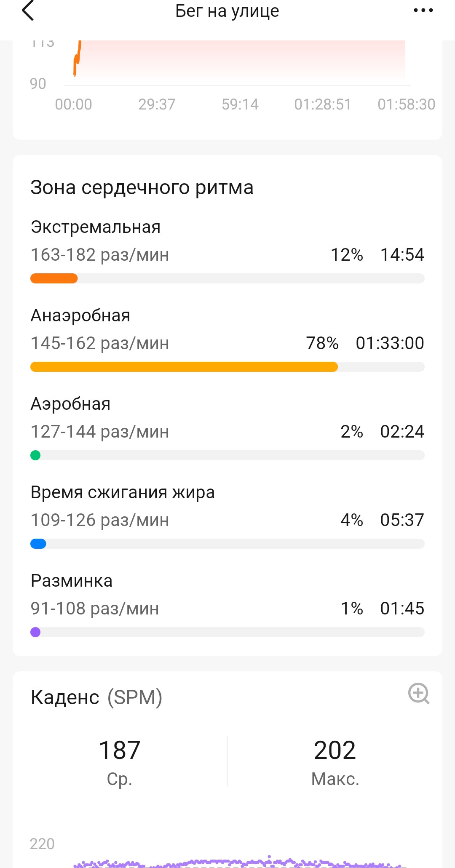Tap the 01:28:51 time marker on chart
The image size is (455, 868).
coord(323,104)
